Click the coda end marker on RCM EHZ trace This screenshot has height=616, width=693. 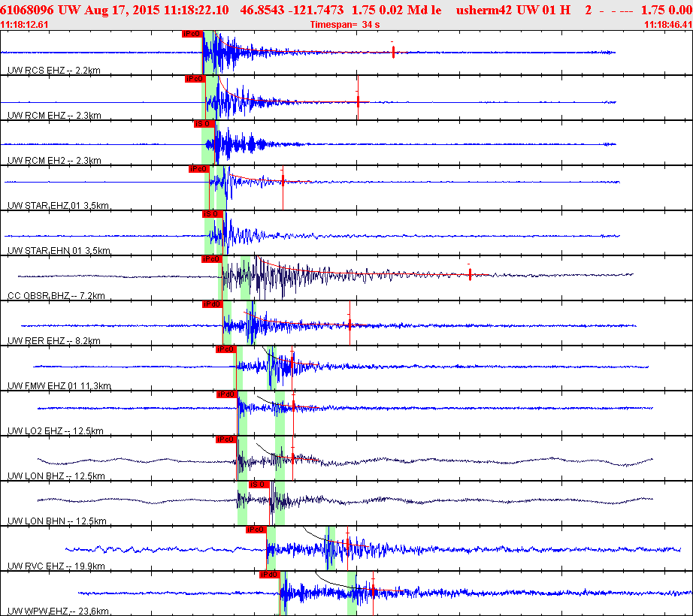[x=358, y=101]
